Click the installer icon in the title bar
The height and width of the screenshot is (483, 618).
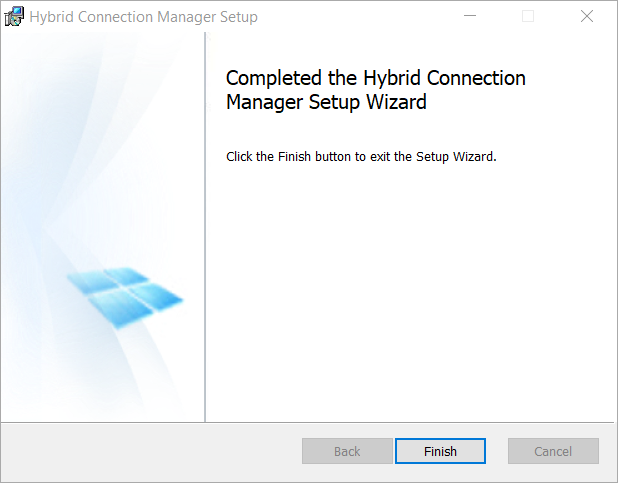(x=15, y=17)
